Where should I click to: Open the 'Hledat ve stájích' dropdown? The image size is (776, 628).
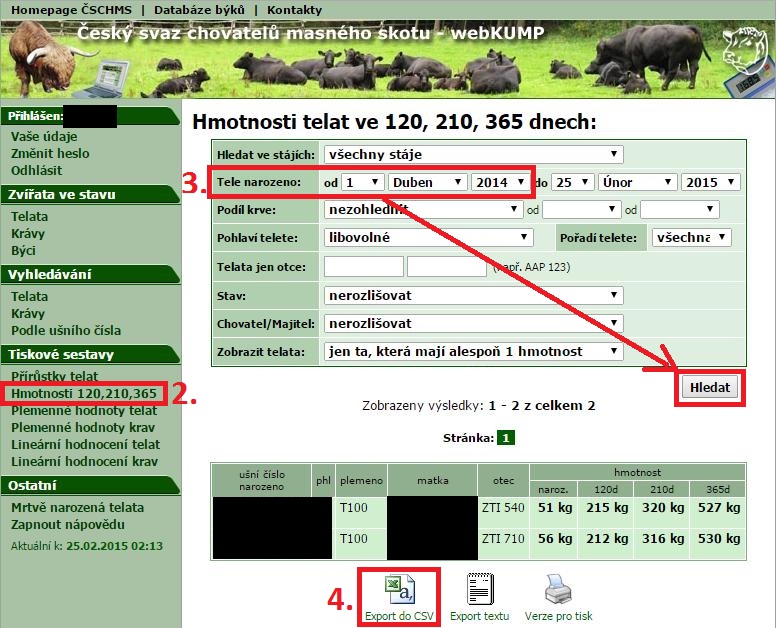tap(473, 154)
